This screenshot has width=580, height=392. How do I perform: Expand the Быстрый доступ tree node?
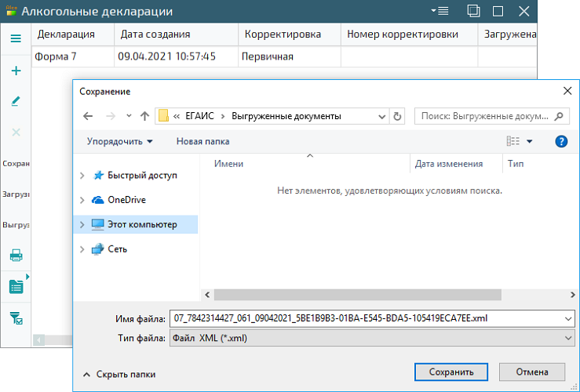click(x=82, y=176)
